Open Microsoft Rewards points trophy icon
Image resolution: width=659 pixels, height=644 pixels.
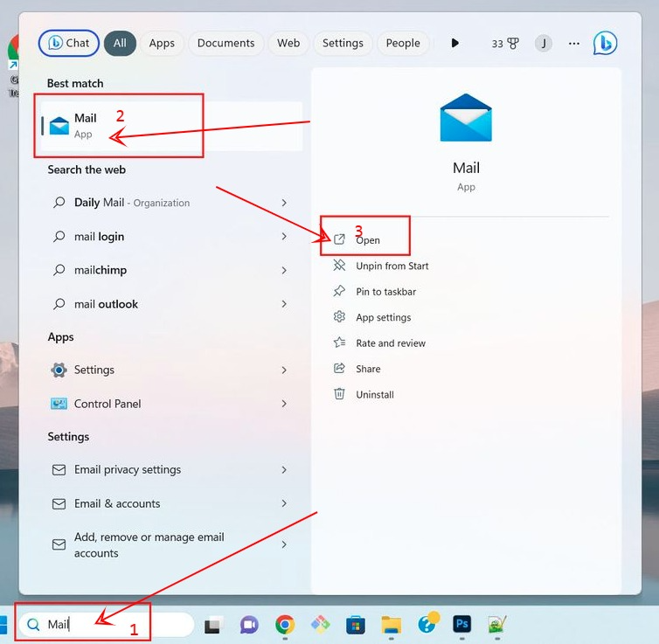point(505,44)
